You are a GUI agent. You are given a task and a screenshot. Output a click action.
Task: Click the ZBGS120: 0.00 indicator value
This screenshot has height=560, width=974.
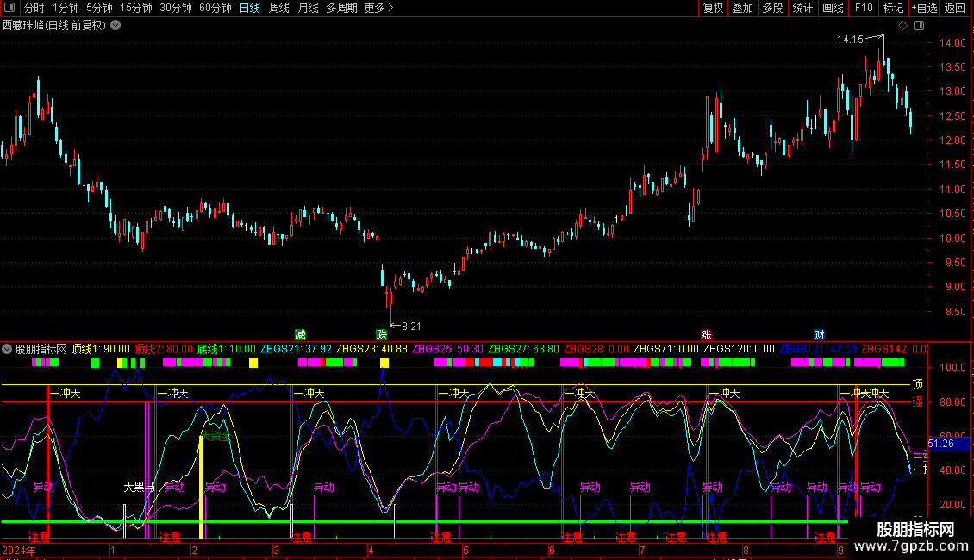(739, 349)
